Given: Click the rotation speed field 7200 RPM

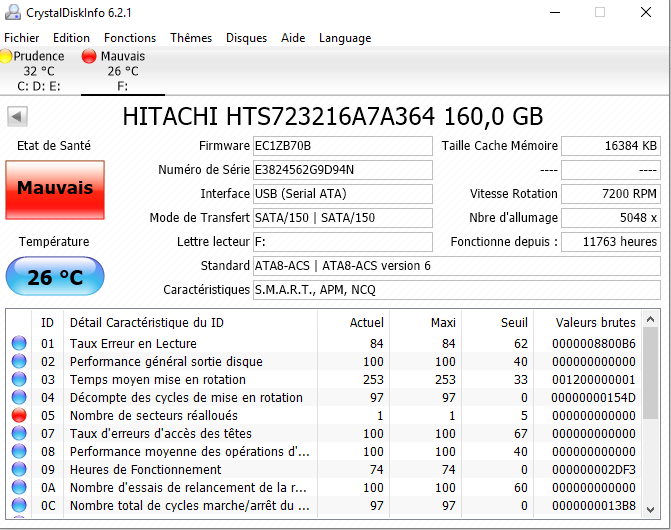Looking at the screenshot, I should (x=611, y=194).
